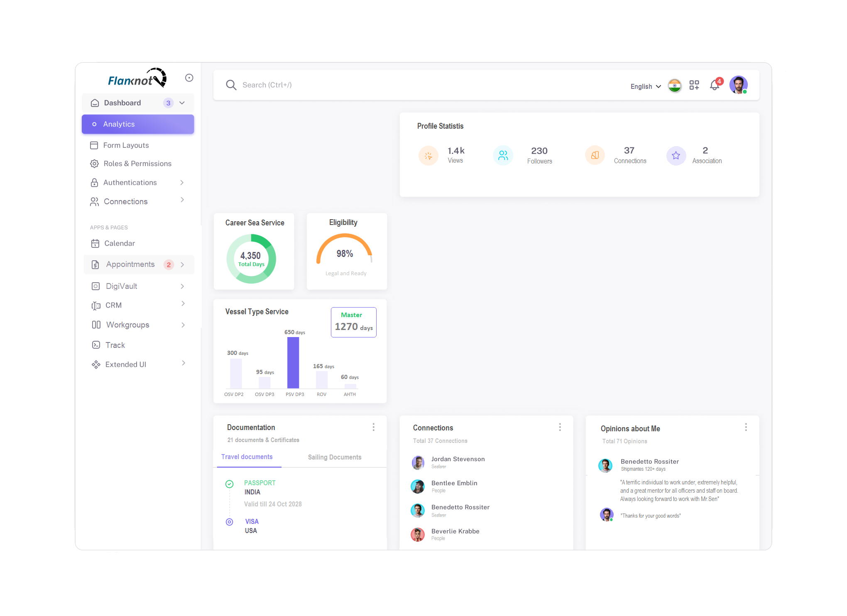Open the CRM section icon
Image resolution: width=847 pixels, height=616 pixels.
click(x=95, y=305)
